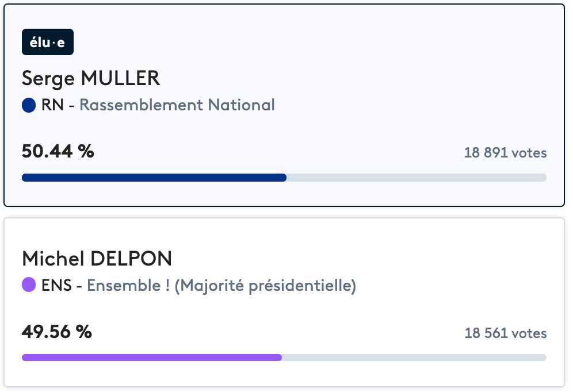Click the filled purple progress bar

tap(152, 358)
